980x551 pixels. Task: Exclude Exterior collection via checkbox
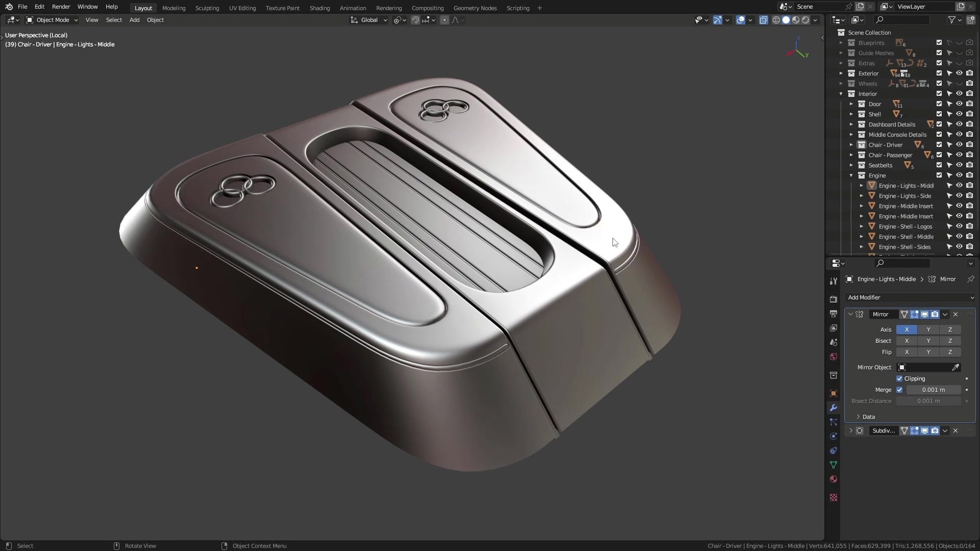939,73
